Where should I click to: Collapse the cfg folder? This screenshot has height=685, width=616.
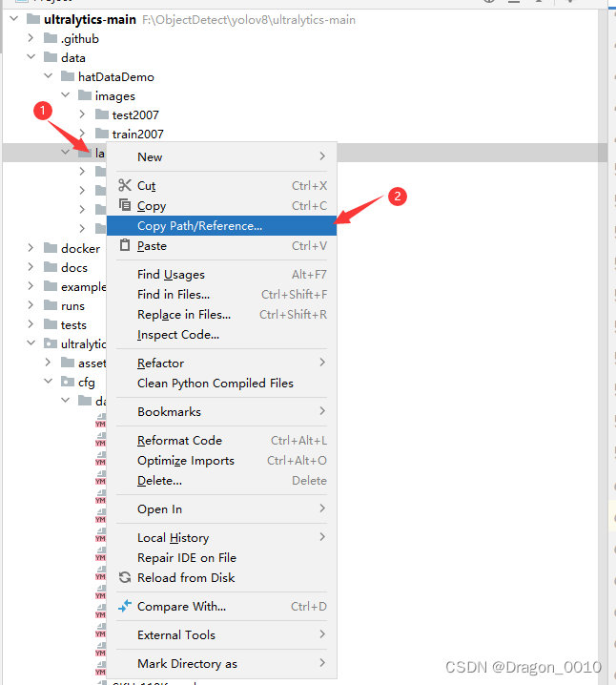48,382
